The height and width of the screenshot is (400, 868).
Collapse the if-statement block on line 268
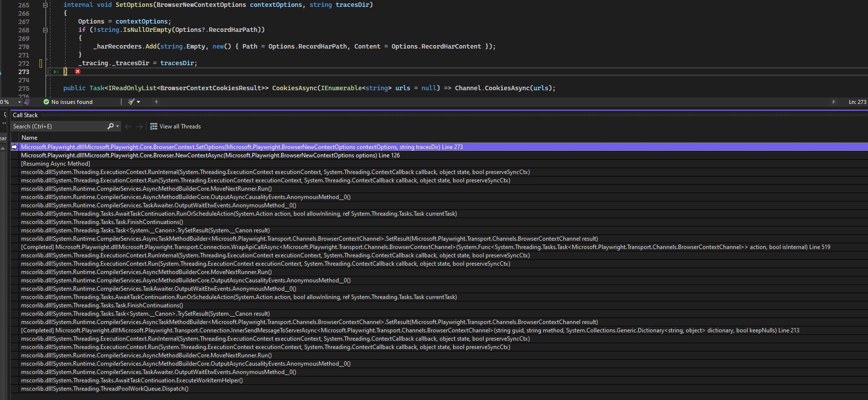(45, 30)
